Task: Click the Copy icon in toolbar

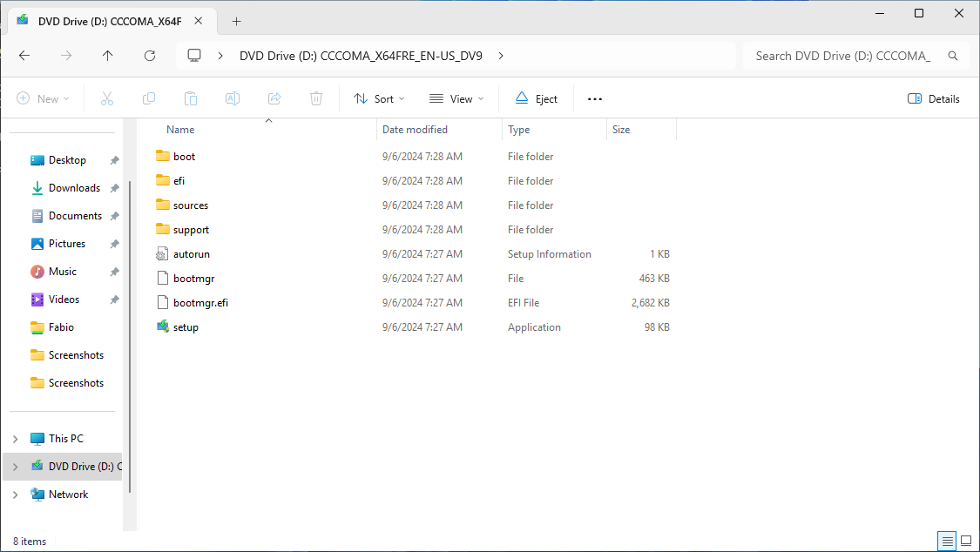Action: point(149,98)
